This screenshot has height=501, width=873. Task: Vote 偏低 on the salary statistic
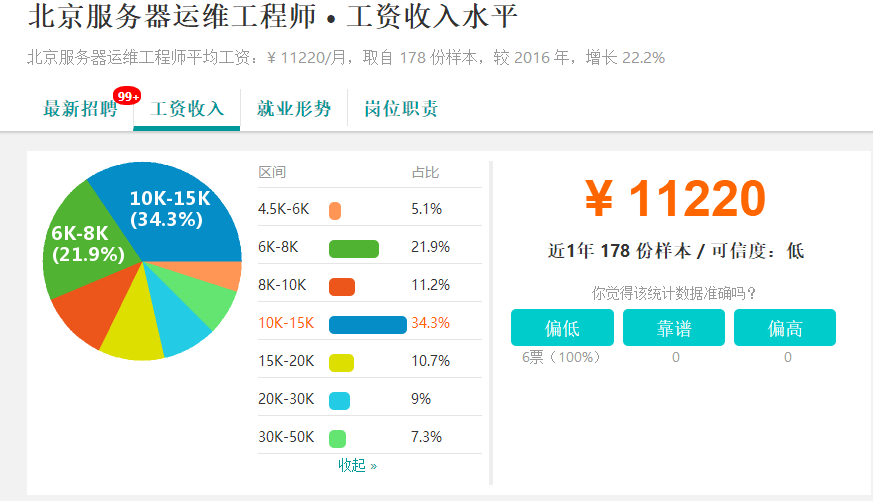click(x=562, y=328)
